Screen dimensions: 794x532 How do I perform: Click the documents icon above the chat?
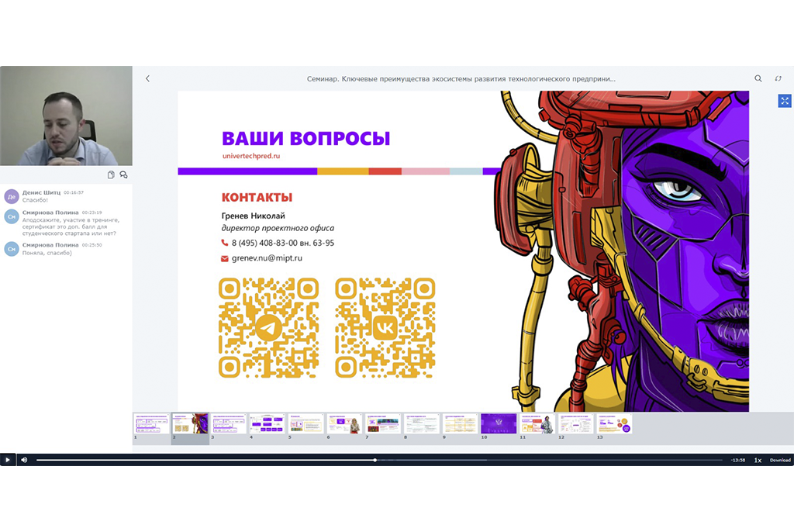(111, 174)
